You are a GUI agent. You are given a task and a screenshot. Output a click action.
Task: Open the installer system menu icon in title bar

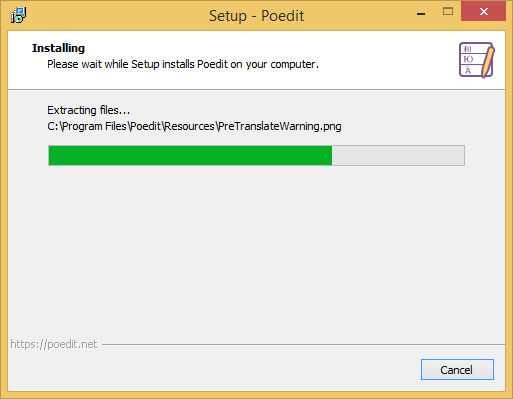coord(18,15)
